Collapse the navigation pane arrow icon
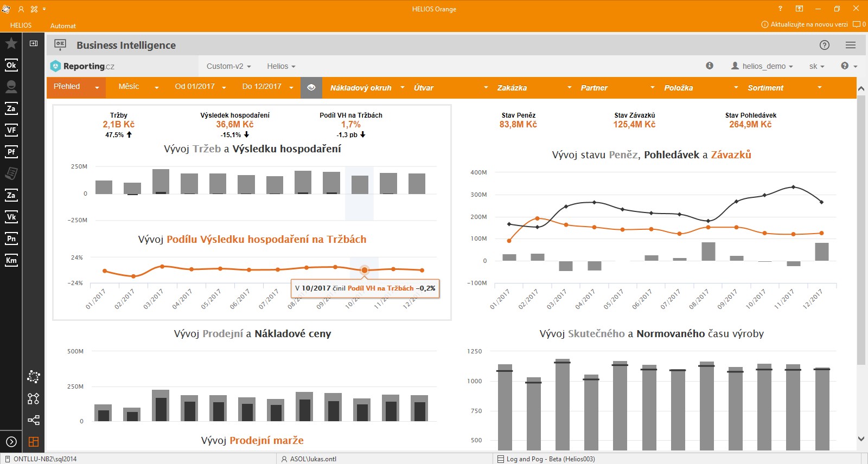The height and width of the screenshot is (464, 868). [x=34, y=43]
